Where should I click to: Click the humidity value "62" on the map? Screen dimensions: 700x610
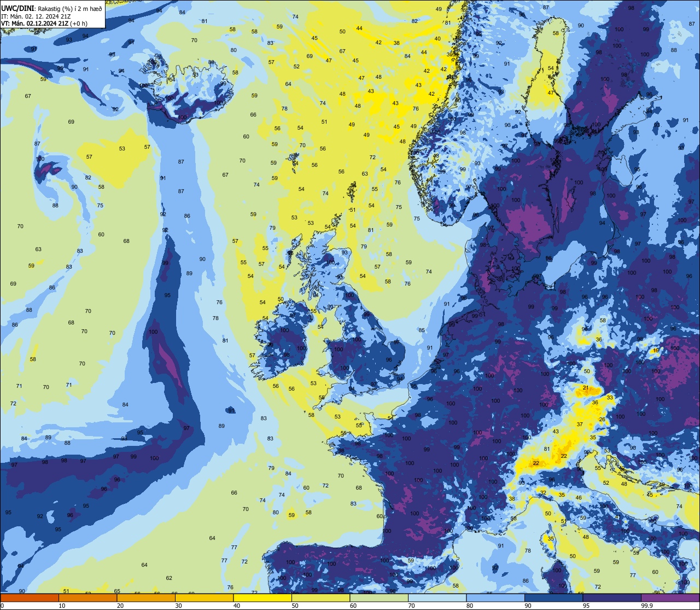point(169,578)
